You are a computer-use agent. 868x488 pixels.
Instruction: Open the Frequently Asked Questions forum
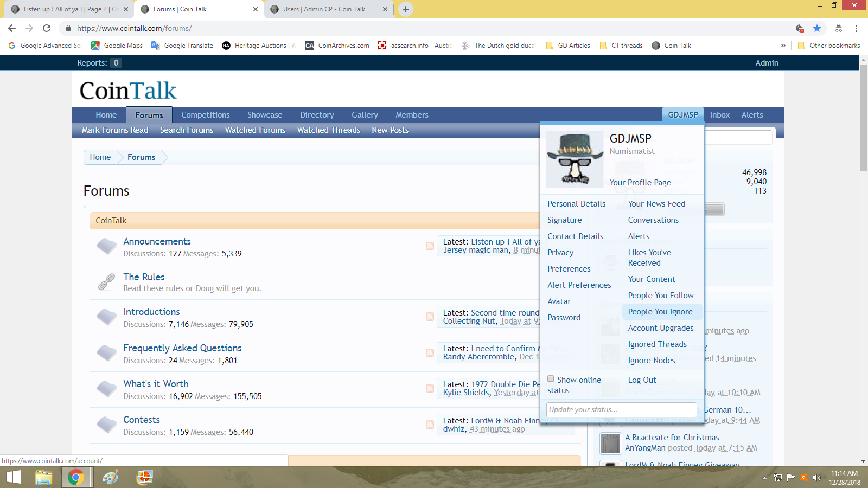tap(182, 348)
